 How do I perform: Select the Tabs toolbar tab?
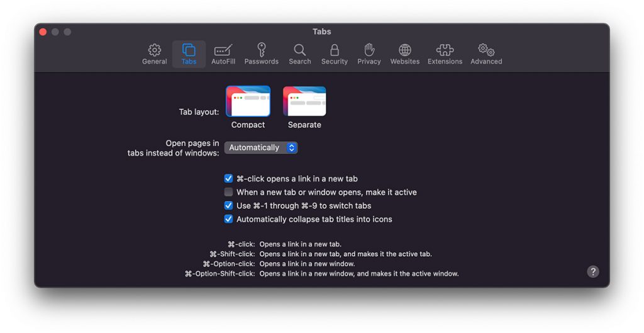189,54
